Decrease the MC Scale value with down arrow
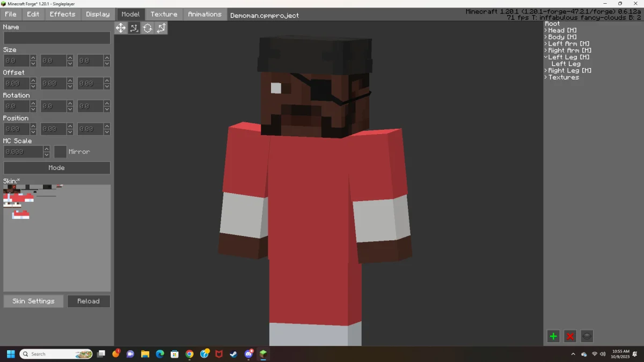644x362 pixels. 47,155
